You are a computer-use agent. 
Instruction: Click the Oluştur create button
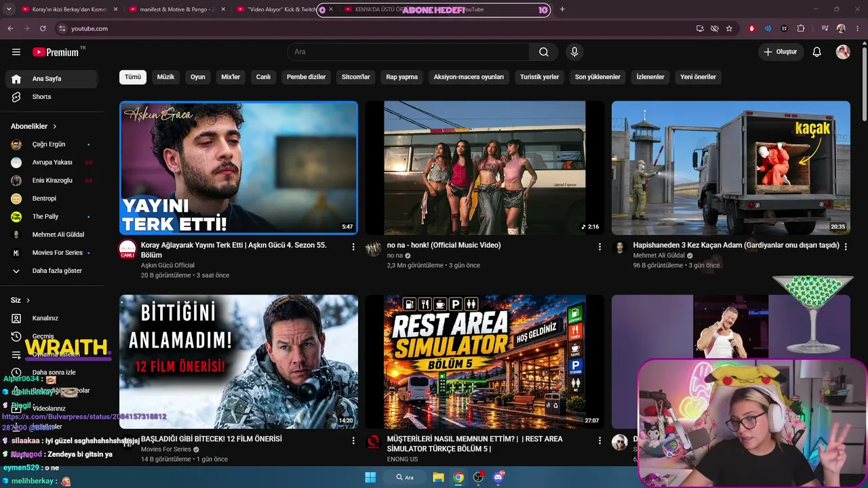[x=781, y=52]
